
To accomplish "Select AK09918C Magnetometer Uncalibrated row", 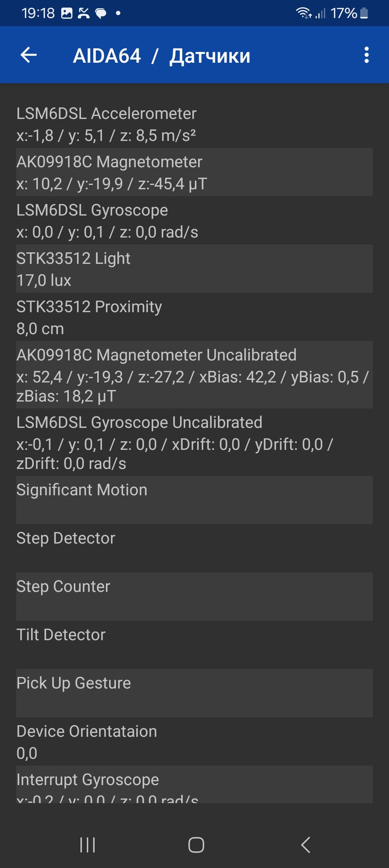I will click(194, 375).
